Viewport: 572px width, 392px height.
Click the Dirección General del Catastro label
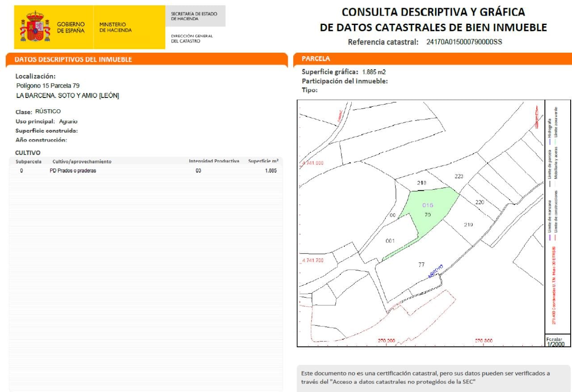point(192,38)
